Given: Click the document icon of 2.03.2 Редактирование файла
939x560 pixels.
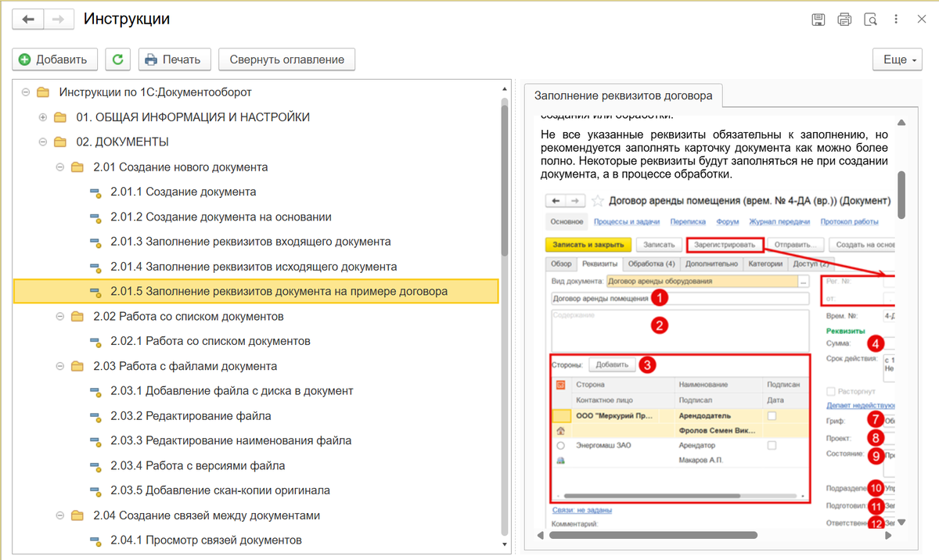Looking at the screenshot, I should pyautogui.click(x=95, y=416).
